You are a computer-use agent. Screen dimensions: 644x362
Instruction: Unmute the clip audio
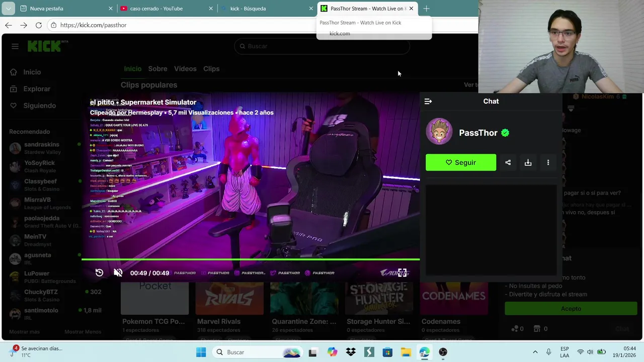(x=118, y=273)
